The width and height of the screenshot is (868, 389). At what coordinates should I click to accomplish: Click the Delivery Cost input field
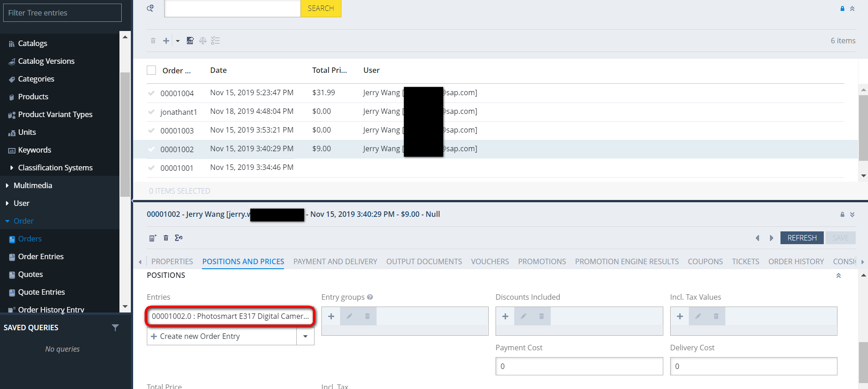coord(754,366)
